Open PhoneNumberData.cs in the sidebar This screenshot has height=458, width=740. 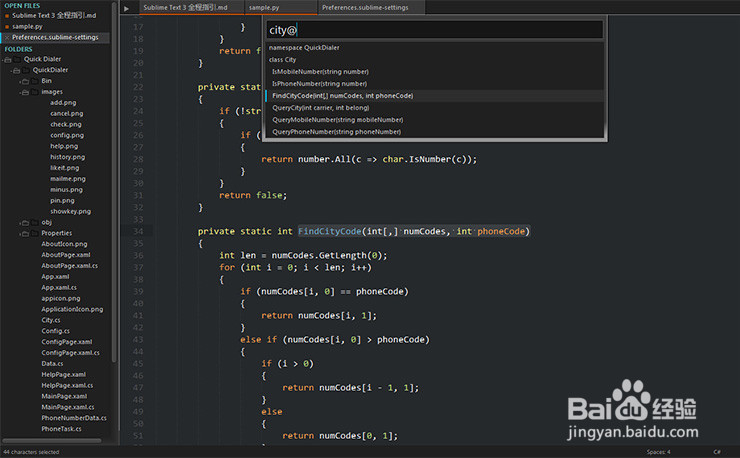[74, 418]
